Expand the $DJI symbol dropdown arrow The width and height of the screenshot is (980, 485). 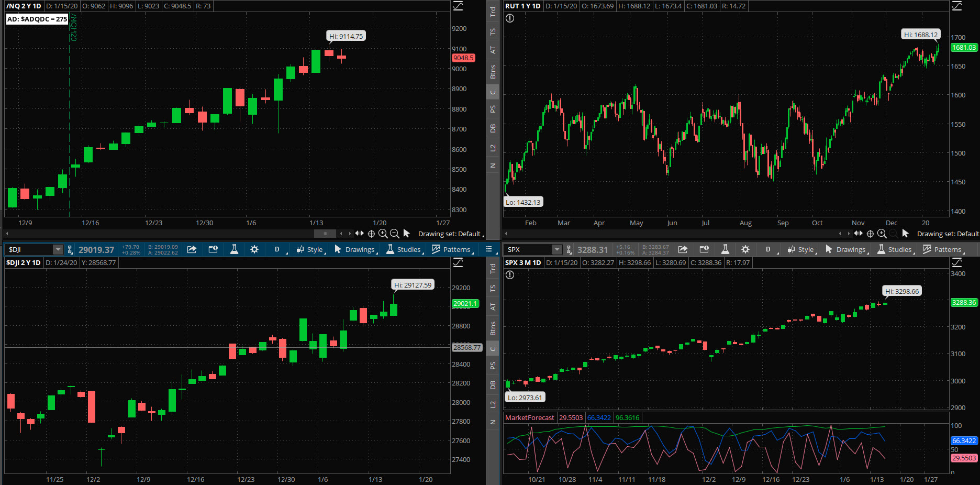click(x=58, y=250)
